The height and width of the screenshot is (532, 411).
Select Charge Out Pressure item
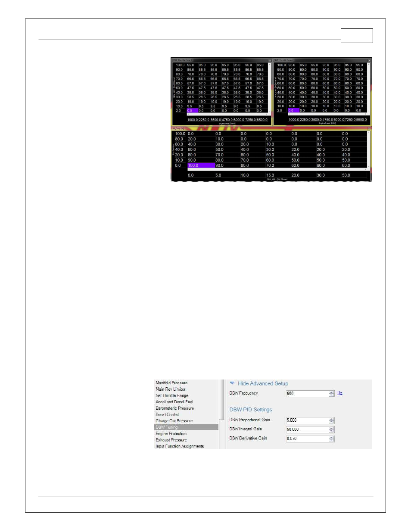tap(174, 421)
